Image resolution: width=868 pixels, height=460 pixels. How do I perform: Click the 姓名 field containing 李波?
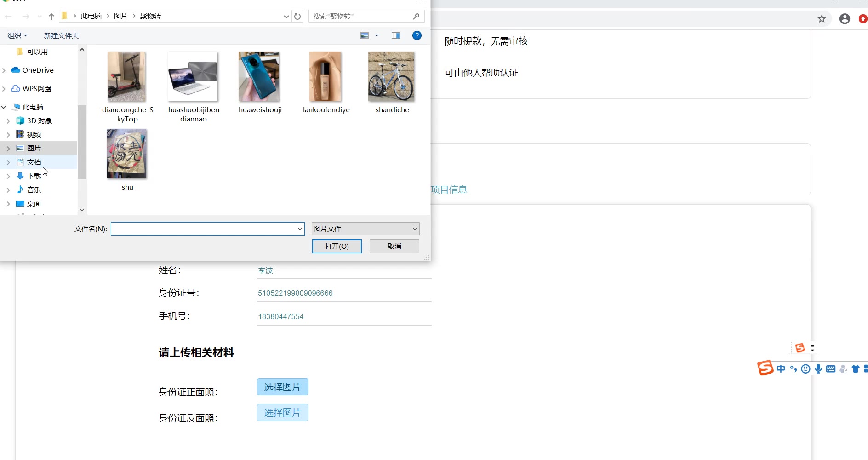tap(344, 270)
